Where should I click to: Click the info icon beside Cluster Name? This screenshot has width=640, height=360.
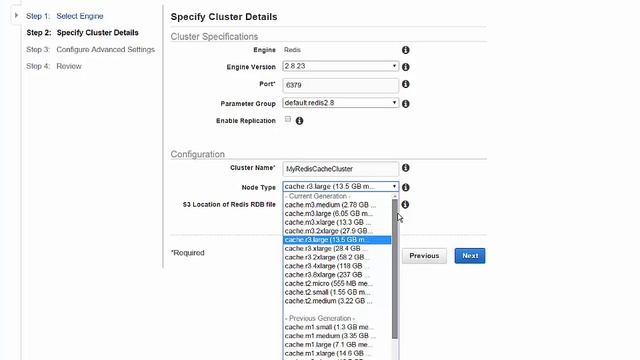point(405,168)
